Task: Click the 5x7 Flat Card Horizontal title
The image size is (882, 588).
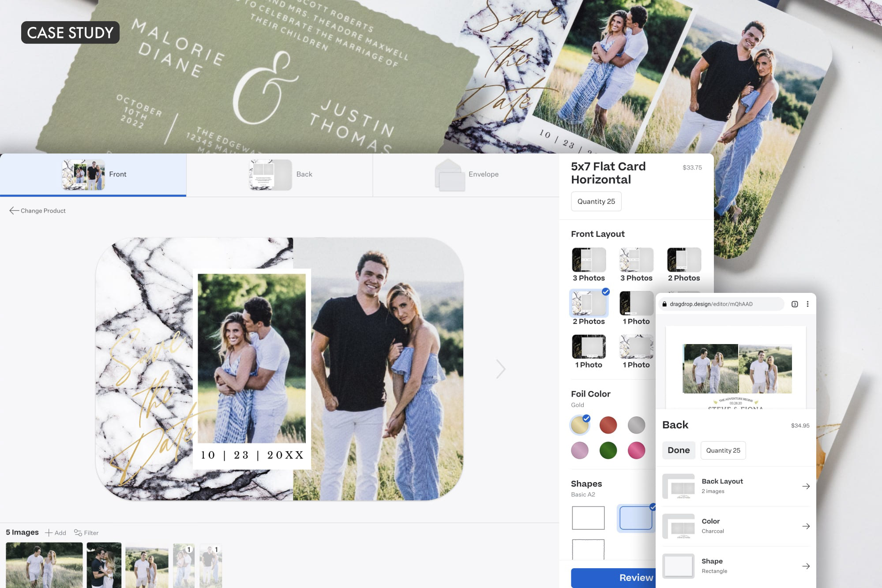Action: pyautogui.click(x=608, y=173)
